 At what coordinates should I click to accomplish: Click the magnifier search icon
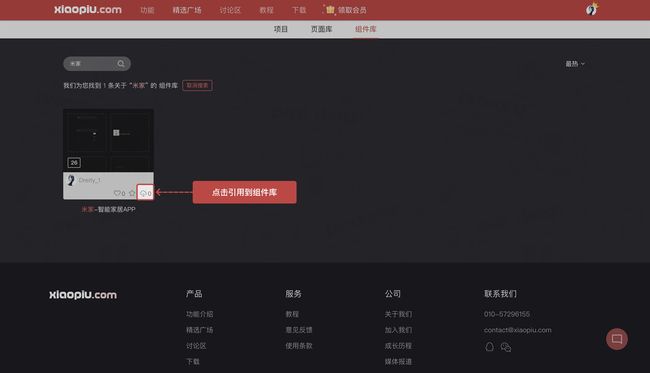pos(121,63)
